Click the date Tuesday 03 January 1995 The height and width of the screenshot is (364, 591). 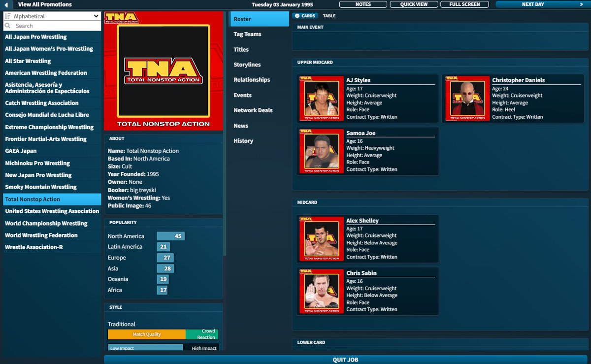click(282, 4)
